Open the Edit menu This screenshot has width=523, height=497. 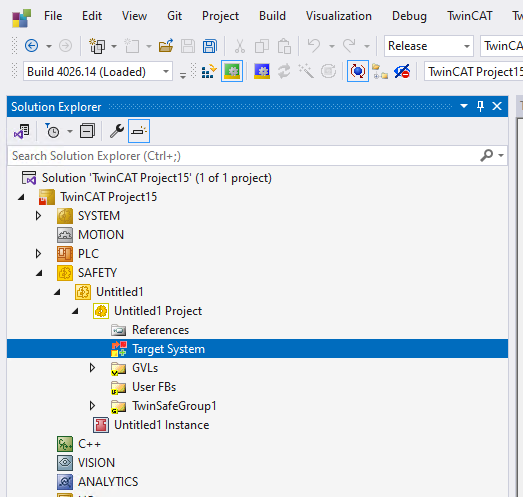pyautogui.click(x=92, y=16)
